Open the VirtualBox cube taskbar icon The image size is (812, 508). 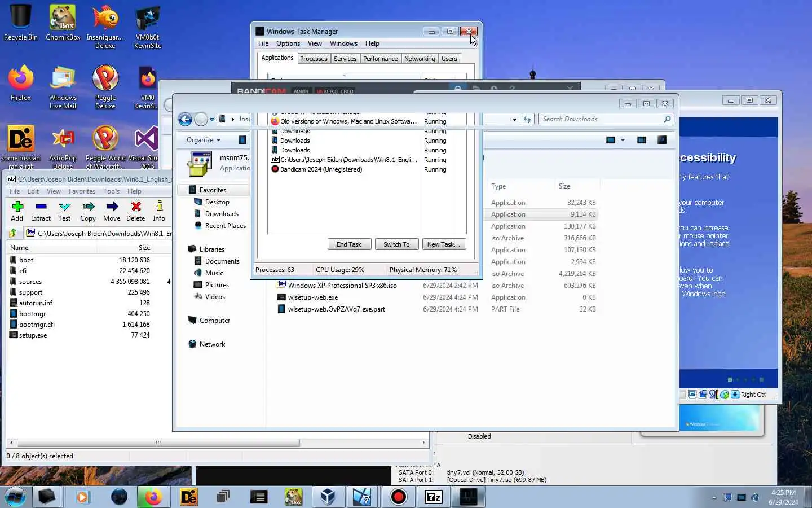pos(328,497)
